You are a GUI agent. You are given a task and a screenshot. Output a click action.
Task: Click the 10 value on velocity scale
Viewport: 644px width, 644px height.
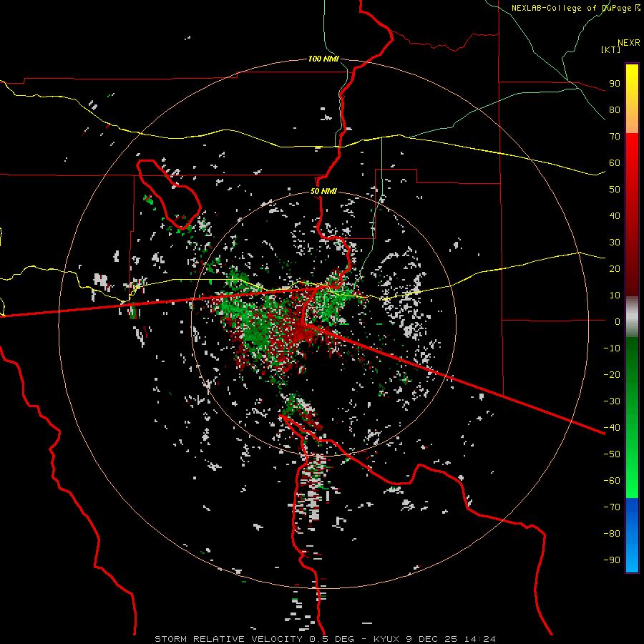[x=615, y=296]
